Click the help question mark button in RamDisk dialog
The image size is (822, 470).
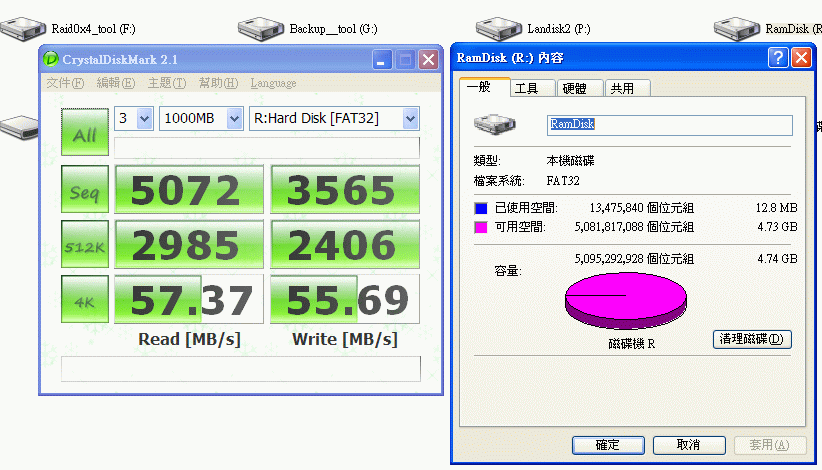(x=778, y=57)
